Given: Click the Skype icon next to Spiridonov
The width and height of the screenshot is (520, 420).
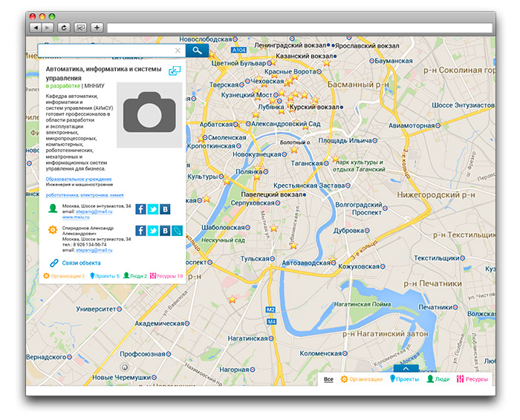Looking at the screenshot, I should (177, 231).
